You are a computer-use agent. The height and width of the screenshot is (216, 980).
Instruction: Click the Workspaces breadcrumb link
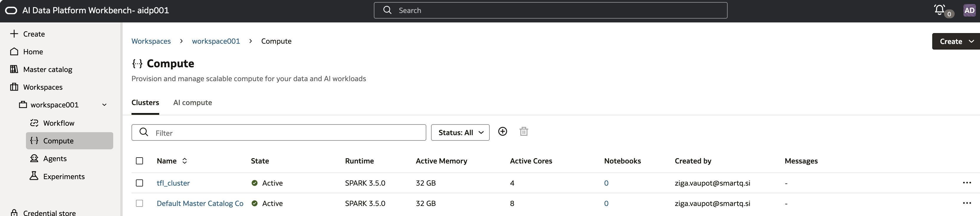(x=151, y=41)
